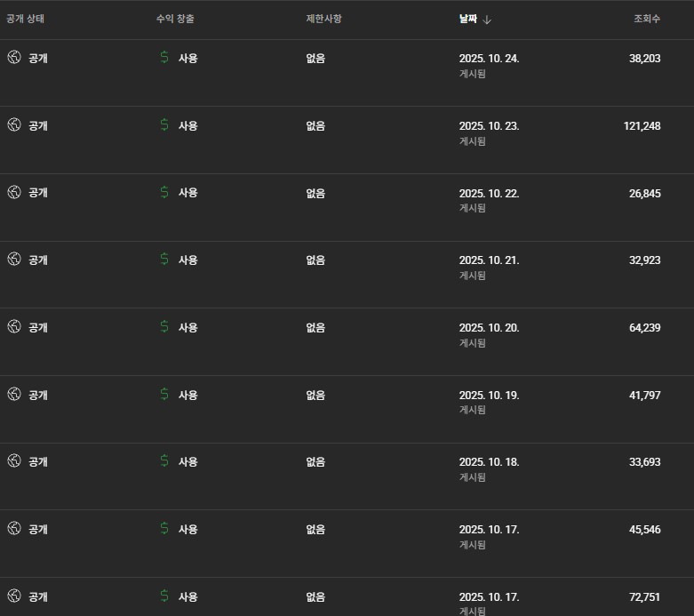Screen dimensions: 694x616
Task: Click the globe icon in the 72,751 views row
Action: [x=14, y=596]
